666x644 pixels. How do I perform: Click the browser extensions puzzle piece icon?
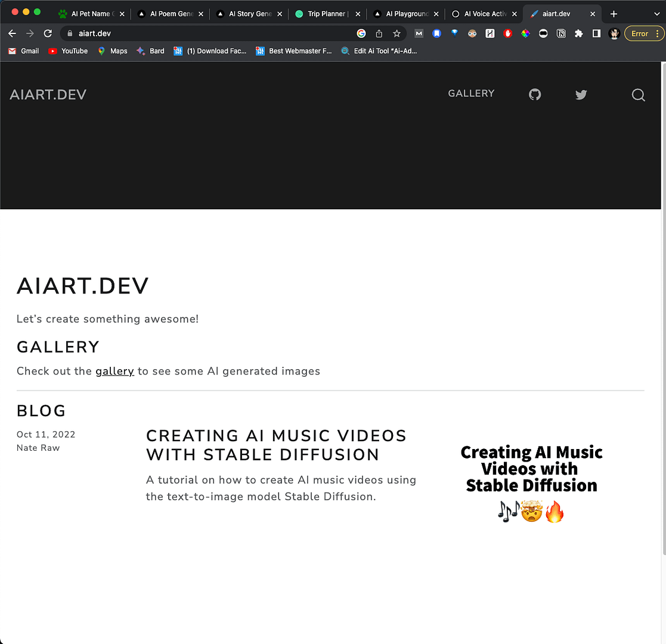(578, 33)
